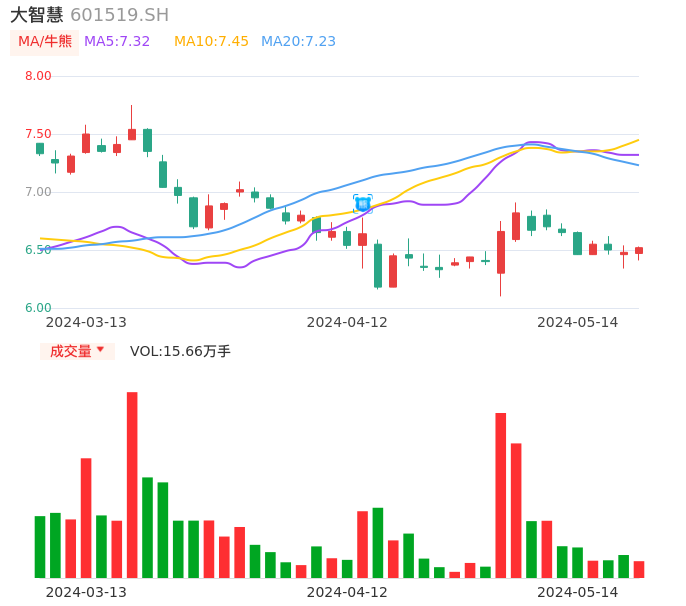Expand the 成交量 indicator dropdown

pos(77,351)
